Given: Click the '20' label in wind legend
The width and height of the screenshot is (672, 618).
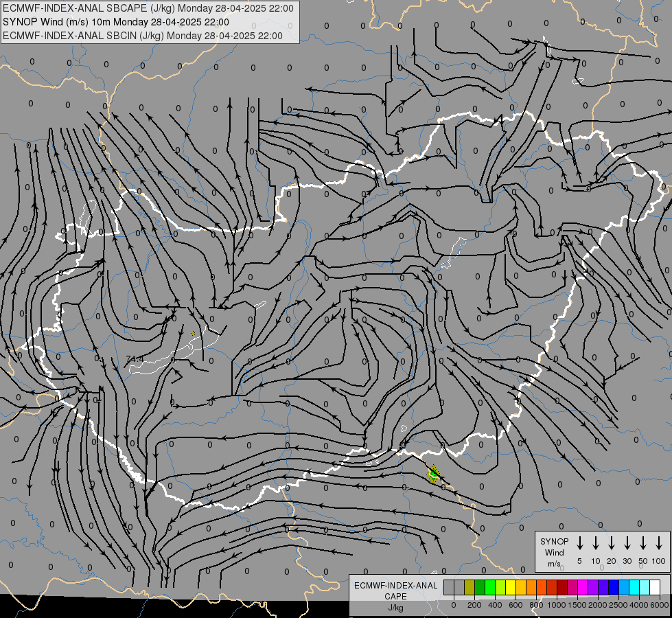Looking at the screenshot, I should click(612, 561).
